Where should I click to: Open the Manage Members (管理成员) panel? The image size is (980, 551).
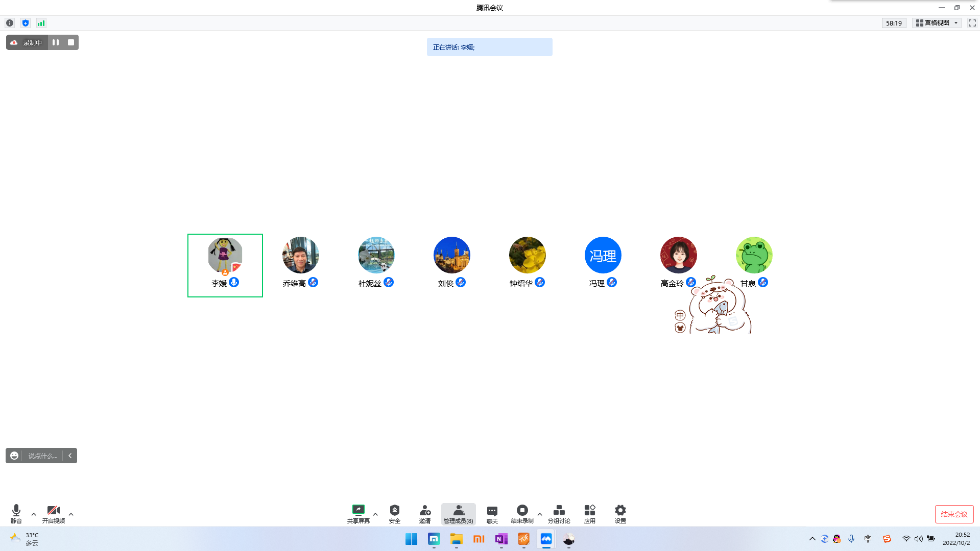click(x=458, y=512)
